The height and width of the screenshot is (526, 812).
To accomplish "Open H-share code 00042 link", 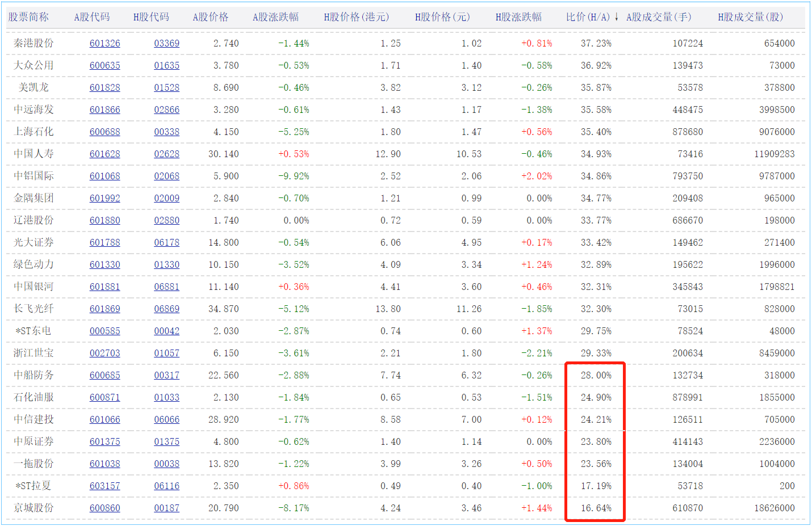I will point(167,331).
